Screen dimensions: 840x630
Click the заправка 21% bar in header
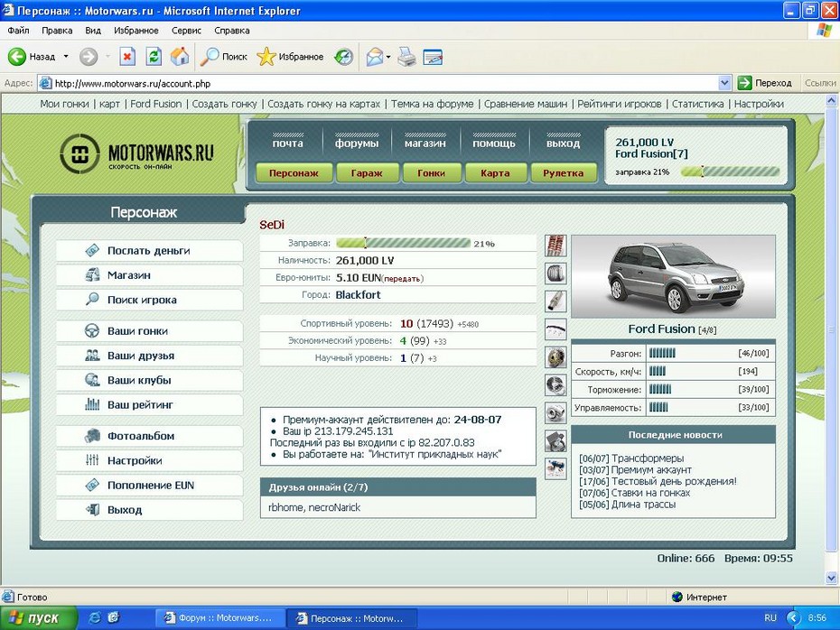pos(730,171)
